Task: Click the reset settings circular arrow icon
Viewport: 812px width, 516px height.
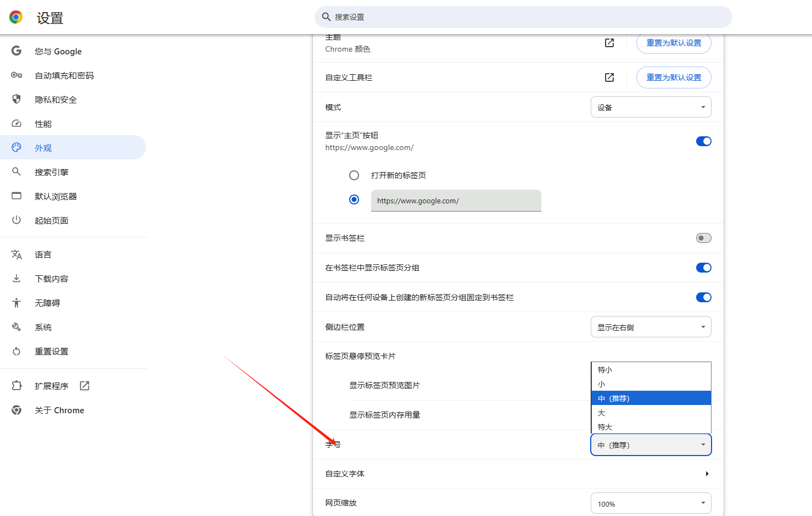Action: pyautogui.click(x=16, y=351)
